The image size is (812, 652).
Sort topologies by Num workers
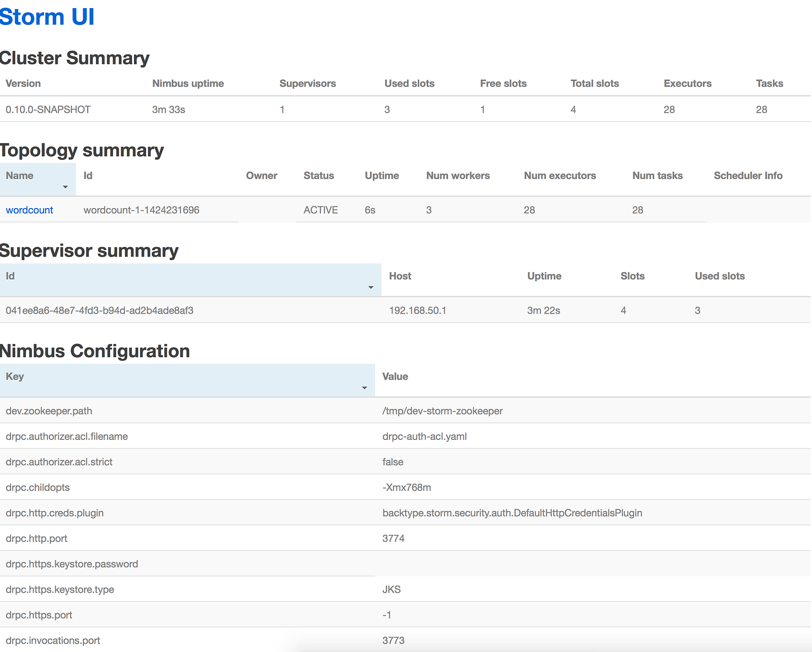click(458, 176)
